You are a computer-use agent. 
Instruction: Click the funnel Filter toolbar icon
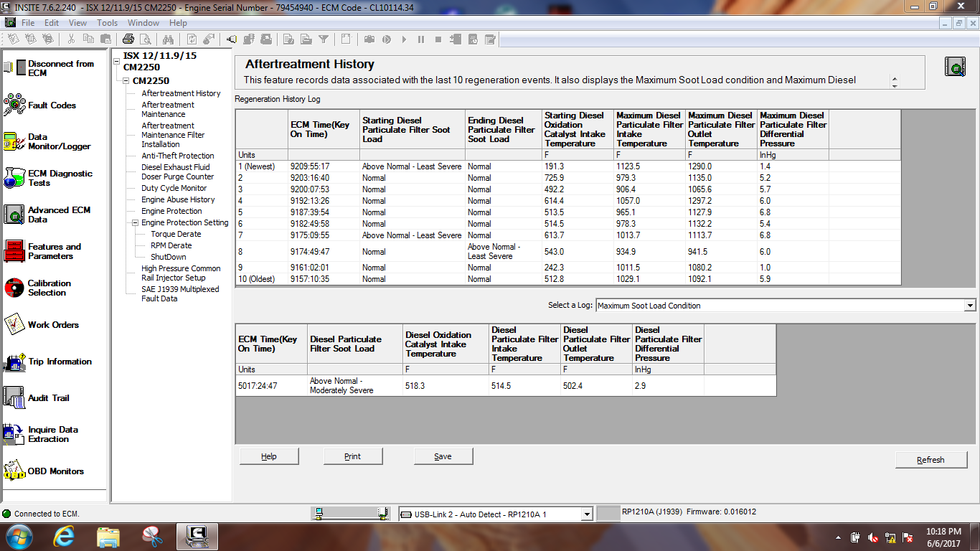pyautogui.click(x=324, y=39)
